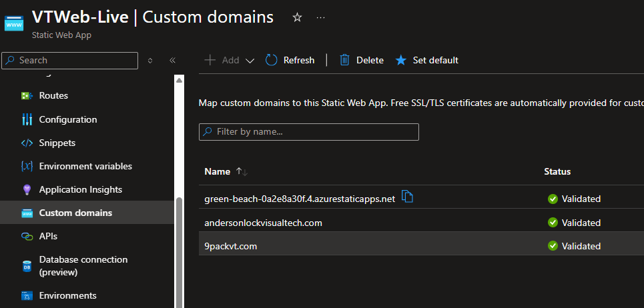Image resolution: width=644 pixels, height=308 pixels.
Task: Sort by the Name column header
Action: click(218, 171)
